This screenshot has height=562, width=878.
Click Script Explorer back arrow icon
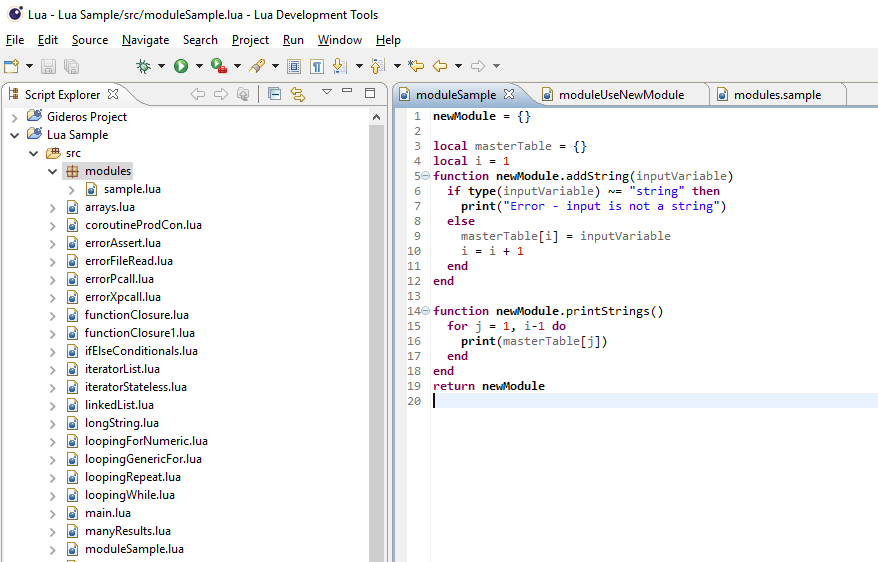[198, 94]
